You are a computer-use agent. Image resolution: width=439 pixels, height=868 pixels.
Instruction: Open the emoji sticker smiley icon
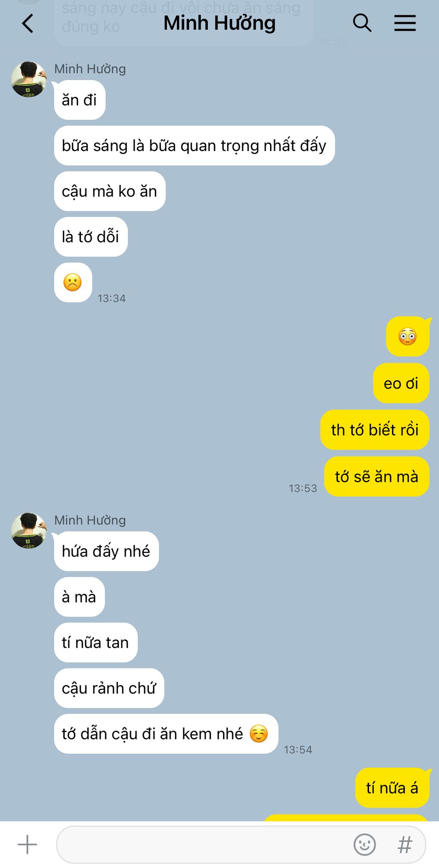pyautogui.click(x=364, y=844)
